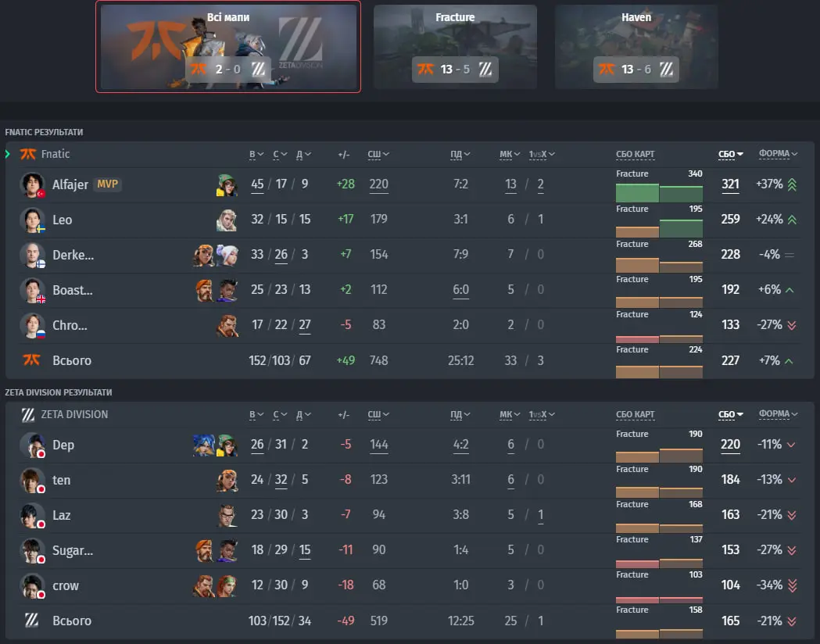Image resolution: width=820 pixels, height=644 pixels.
Task: Open the Fracture map tab
Action: tap(455, 47)
